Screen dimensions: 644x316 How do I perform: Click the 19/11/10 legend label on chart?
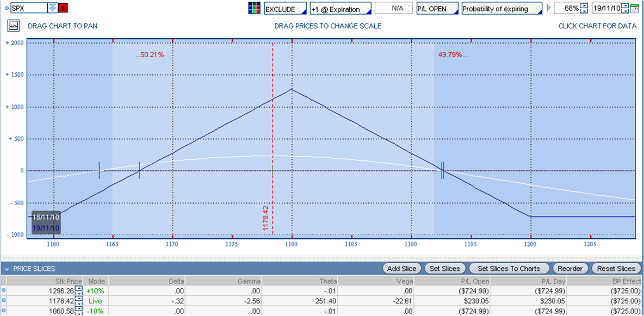click(x=46, y=228)
